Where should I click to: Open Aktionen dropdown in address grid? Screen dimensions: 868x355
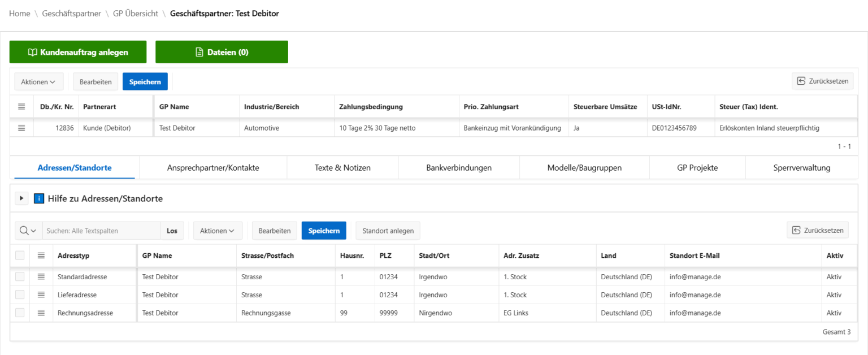click(x=218, y=231)
